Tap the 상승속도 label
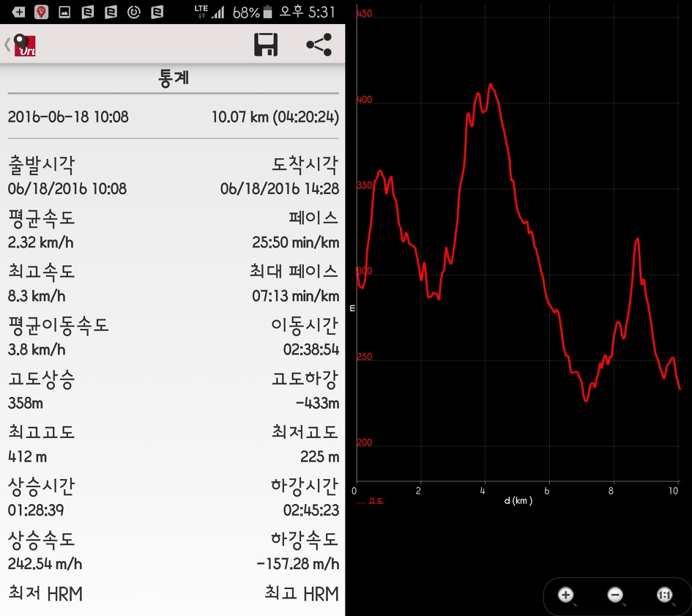692x616 pixels. [42, 540]
